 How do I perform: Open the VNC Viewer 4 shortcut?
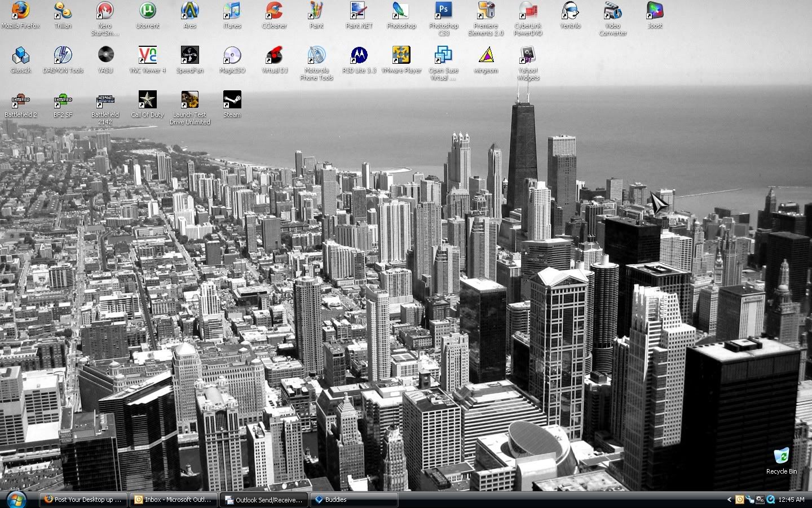[147, 60]
